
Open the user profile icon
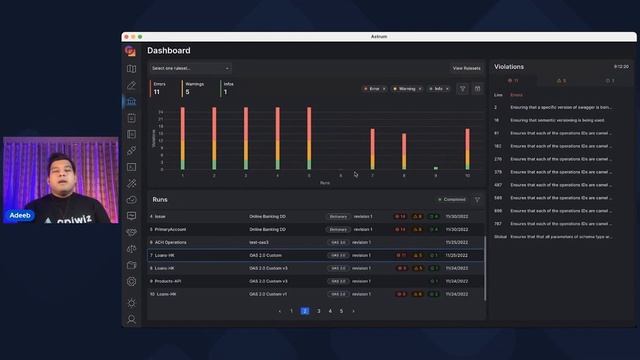[131, 319]
